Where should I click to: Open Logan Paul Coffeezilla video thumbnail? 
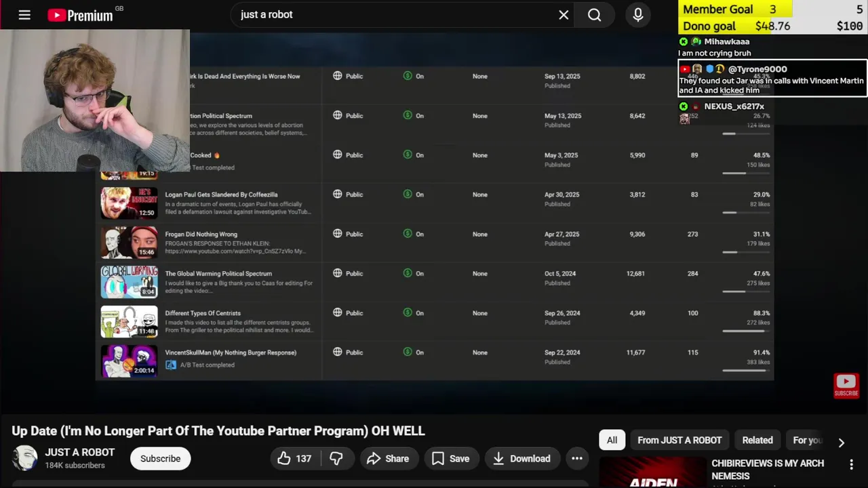[x=129, y=203]
